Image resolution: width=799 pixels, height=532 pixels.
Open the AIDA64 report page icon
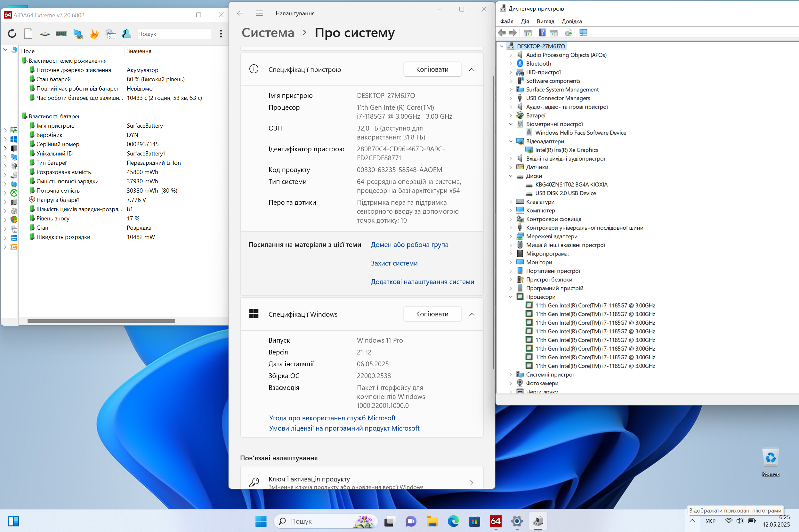tap(28, 33)
